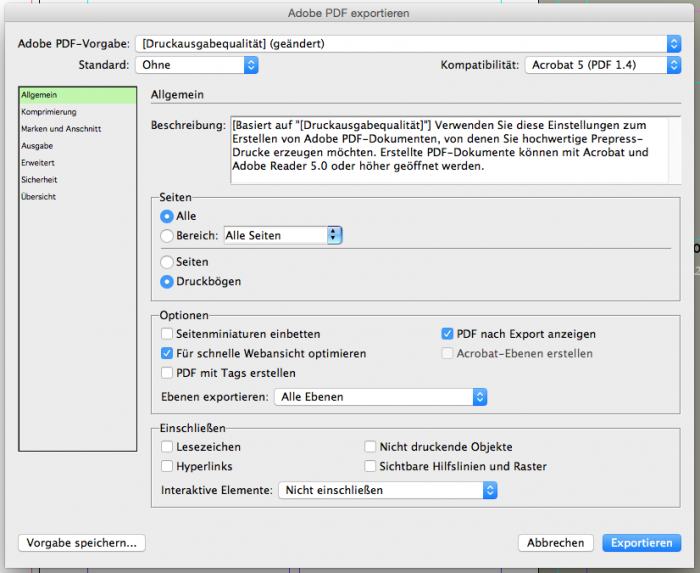Open the Kompatibilität dropdown
The width and height of the screenshot is (700, 573).
pyautogui.click(x=603, y=65)
